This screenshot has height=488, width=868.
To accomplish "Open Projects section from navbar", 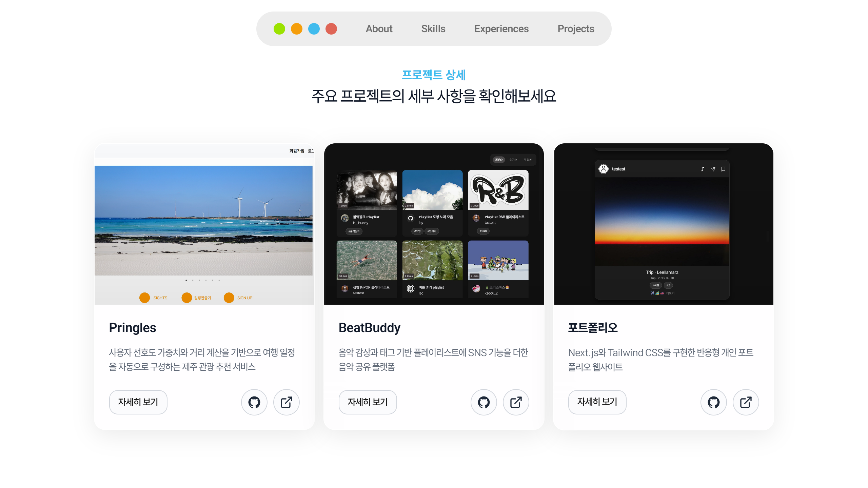I will 576,29.
